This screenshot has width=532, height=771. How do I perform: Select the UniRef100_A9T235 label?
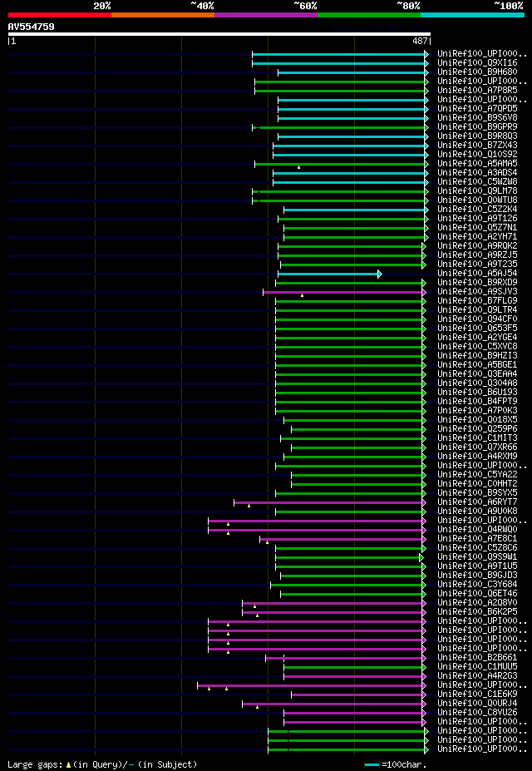(x=477, y=264)
